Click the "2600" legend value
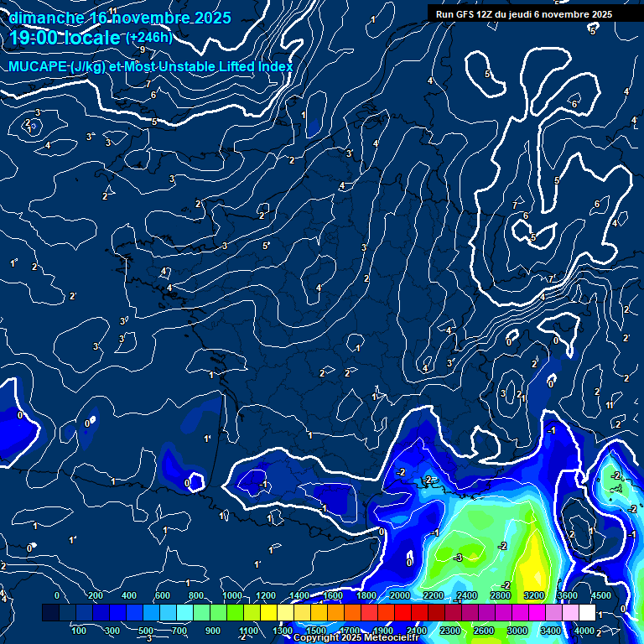644x644 pixels. (x=484, y=631)
